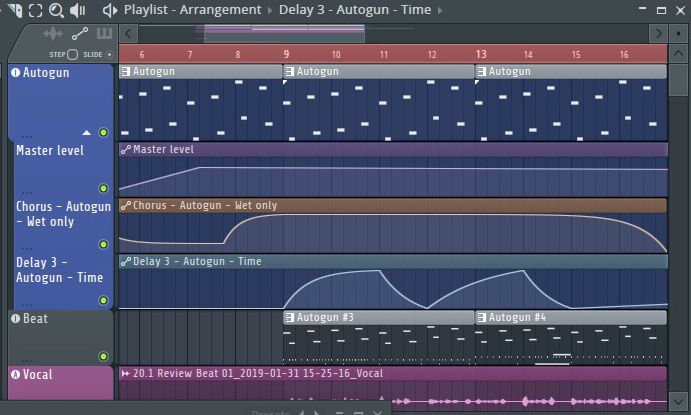Select the Vocal audio clip title
This screenshot has height=415, width=691.
(x=258, y=374)
